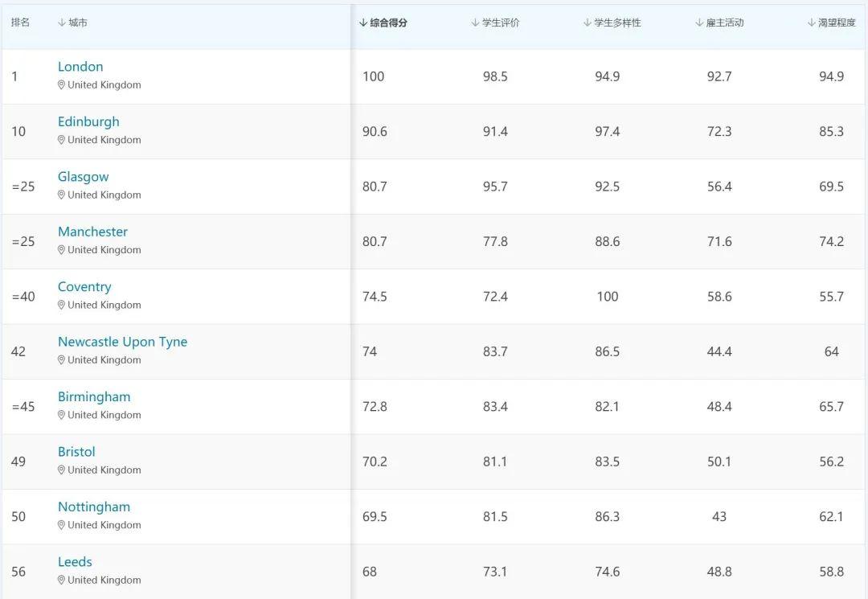This screenshot has height=599, width=868.
Task: Open the Manchester city link
Action: pyautogui.click(x=92, y=232)
